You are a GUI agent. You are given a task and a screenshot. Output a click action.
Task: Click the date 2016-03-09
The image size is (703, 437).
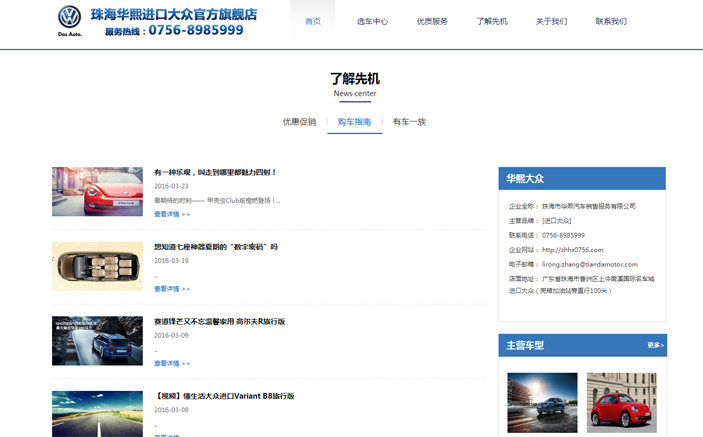coord(171,335)
